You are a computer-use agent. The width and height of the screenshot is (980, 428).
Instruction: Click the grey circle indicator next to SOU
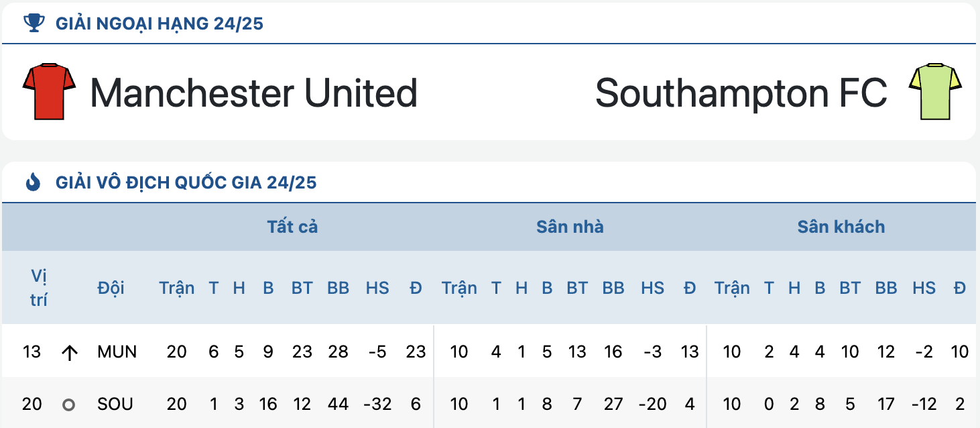click(68, 405)
